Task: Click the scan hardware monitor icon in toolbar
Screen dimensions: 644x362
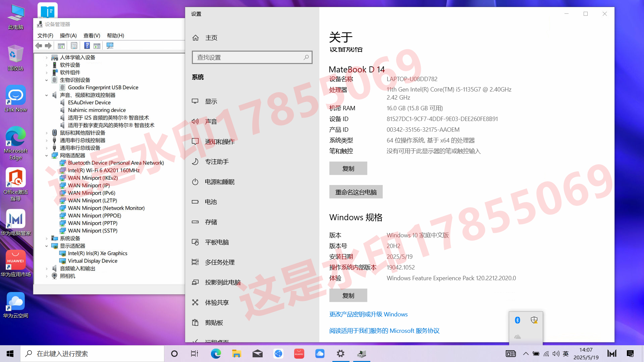Action: pos(110,46)
